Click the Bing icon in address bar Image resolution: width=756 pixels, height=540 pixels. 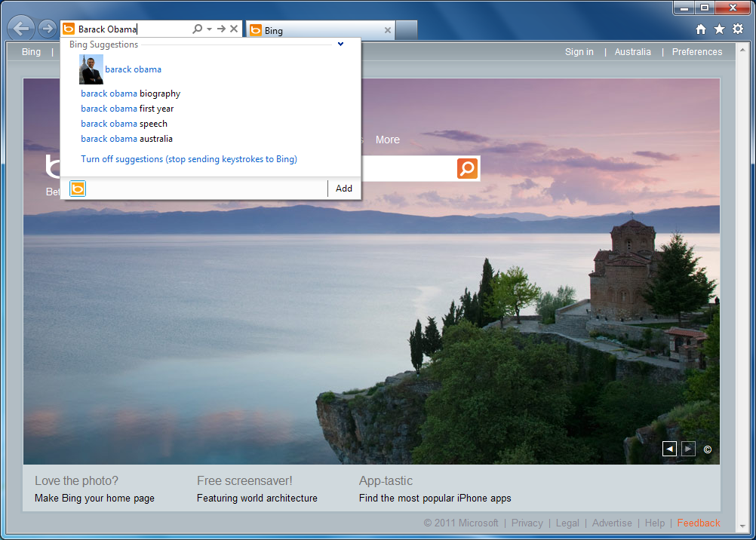[69, 29]
